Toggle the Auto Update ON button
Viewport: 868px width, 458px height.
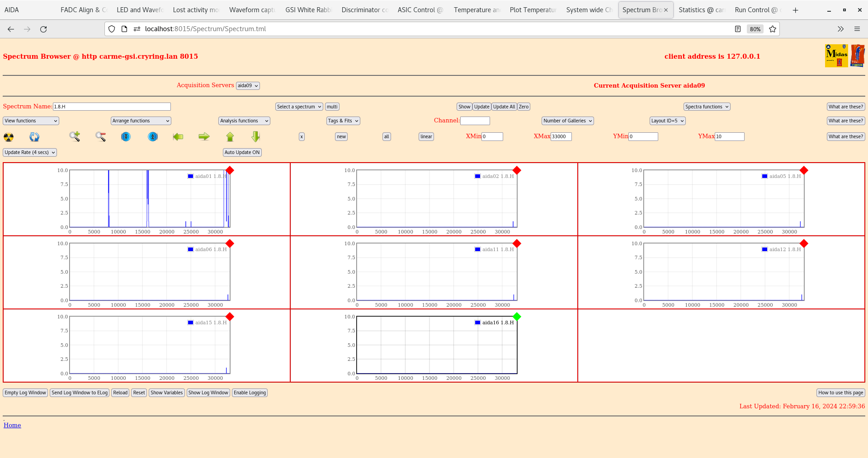pos(242,153)
